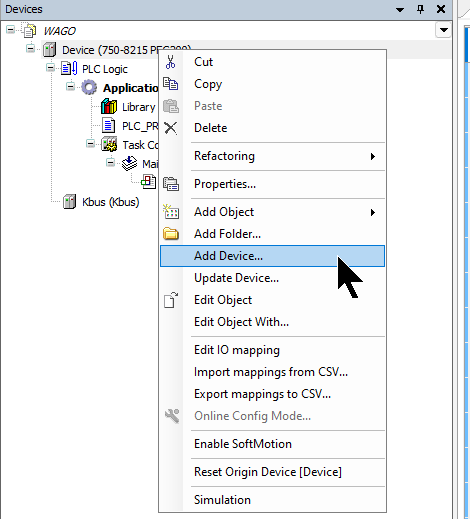Collapse the Device (750-8215) node
Viewport: 470px width, 519px height.
tap(31, 49)
